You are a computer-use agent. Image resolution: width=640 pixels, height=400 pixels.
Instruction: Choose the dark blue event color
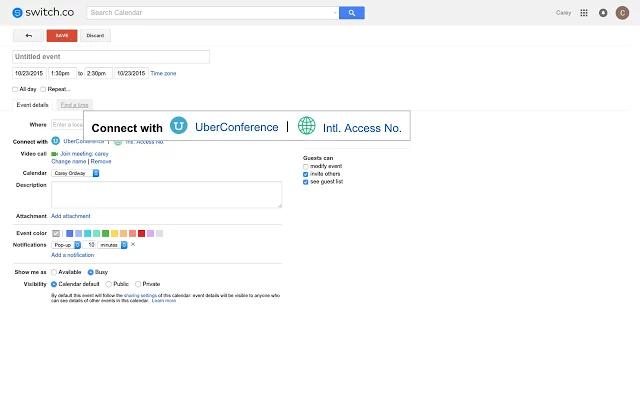pyautogui.click(x=69, y=233)
